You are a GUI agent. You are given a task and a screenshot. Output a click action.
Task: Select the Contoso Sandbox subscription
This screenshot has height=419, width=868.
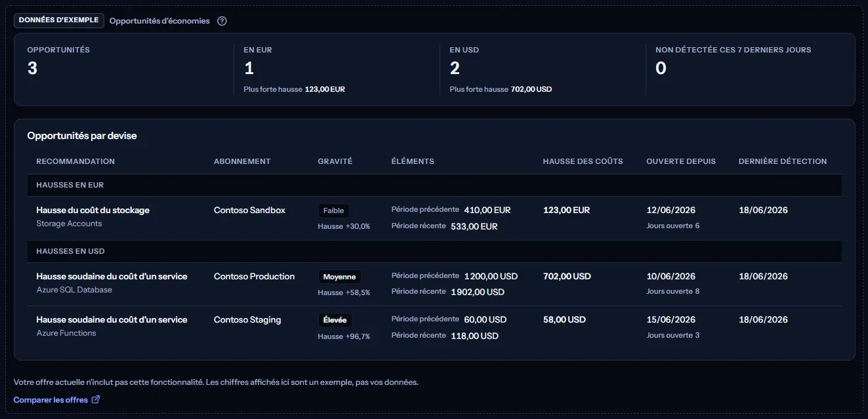tap(250, 210)
